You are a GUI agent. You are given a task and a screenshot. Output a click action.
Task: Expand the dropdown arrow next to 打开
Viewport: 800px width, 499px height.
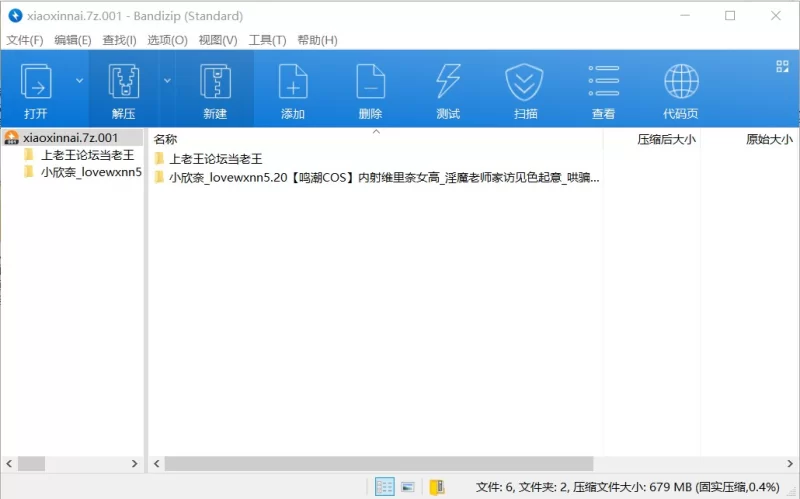tap(80, 81)
